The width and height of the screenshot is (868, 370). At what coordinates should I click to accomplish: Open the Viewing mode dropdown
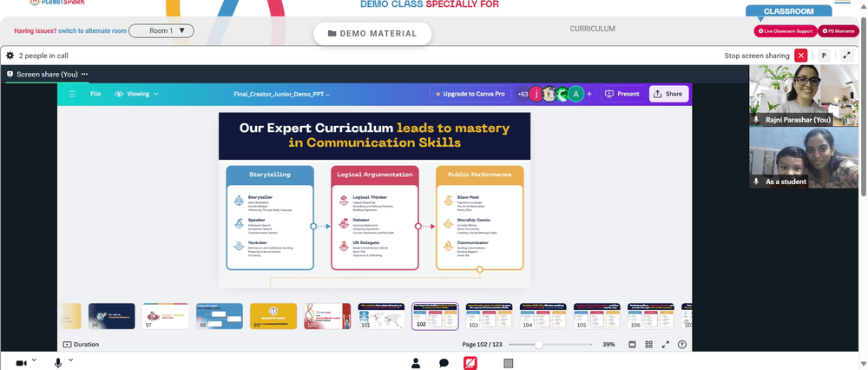pos(137,94)
